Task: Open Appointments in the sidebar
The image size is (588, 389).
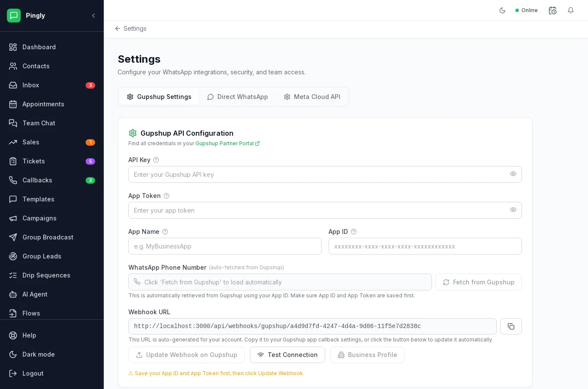Action: 52,104
